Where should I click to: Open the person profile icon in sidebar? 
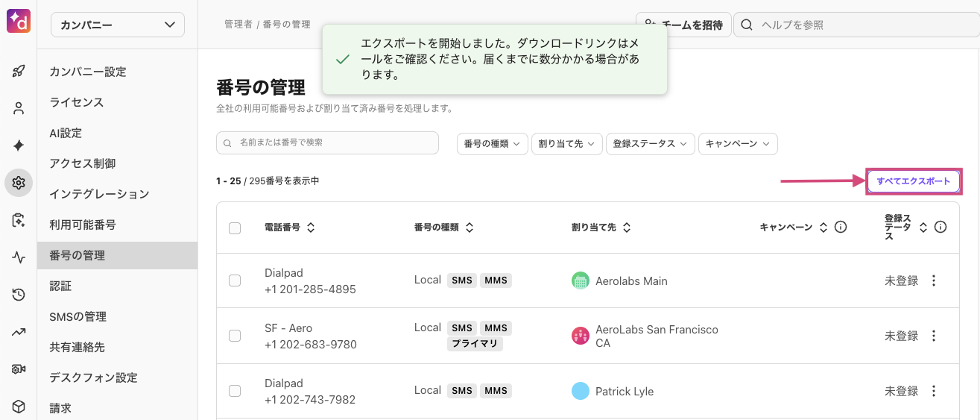(x=19, y=108)
